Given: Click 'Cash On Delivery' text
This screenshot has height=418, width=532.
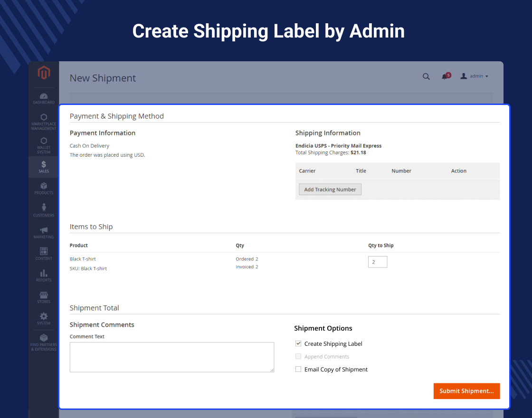Looking at the screenshot, I should click(x=90, y=146).
